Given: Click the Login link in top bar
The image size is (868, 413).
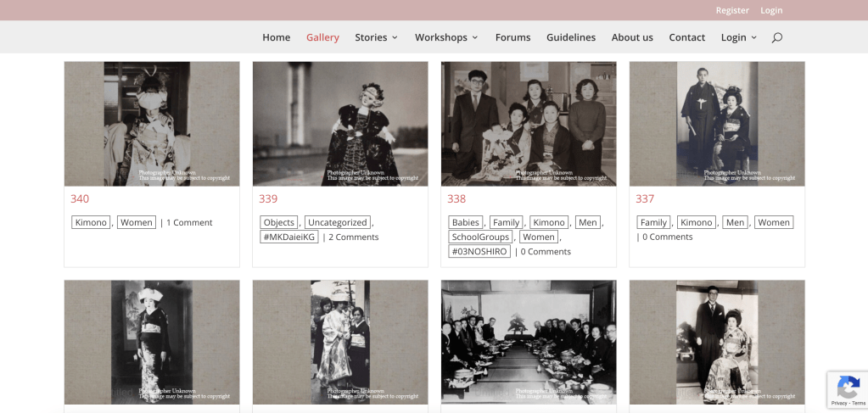Looking at the screenshot, I should (x=771, y=10).
